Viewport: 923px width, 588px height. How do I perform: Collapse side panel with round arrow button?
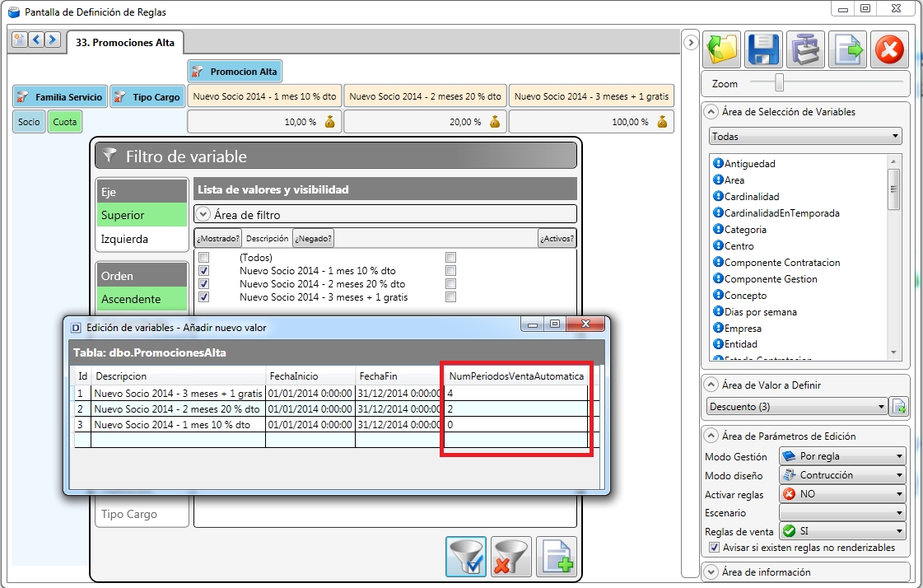691,42
